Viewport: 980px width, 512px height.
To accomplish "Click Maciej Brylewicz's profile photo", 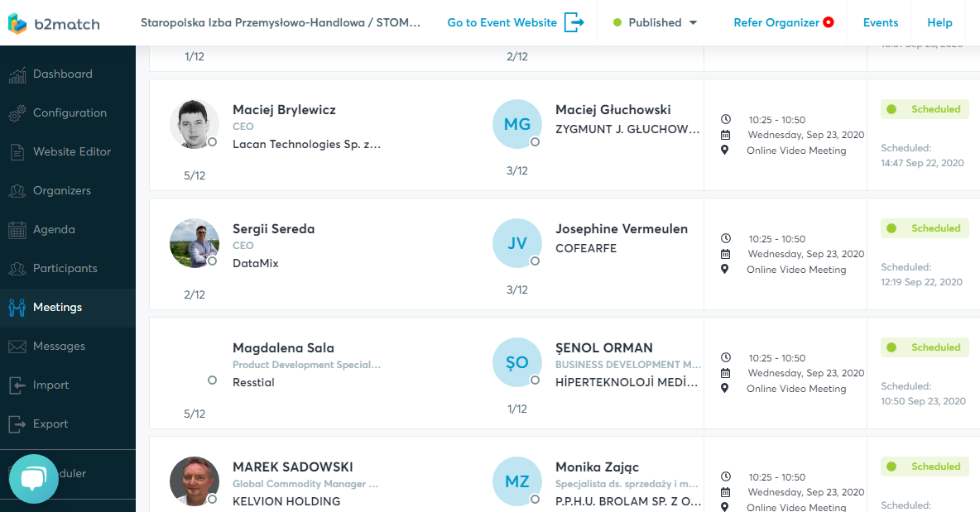I will [x=195, y=124].
